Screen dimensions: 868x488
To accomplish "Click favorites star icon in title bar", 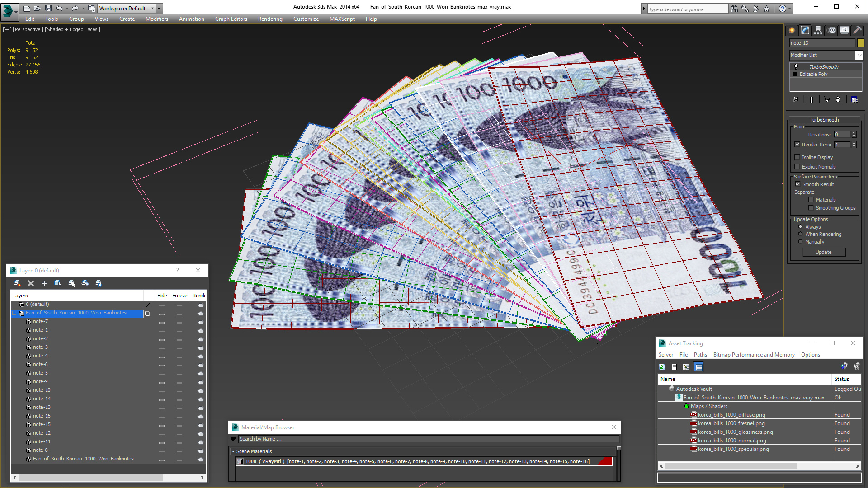I will (x=767, y=9).
